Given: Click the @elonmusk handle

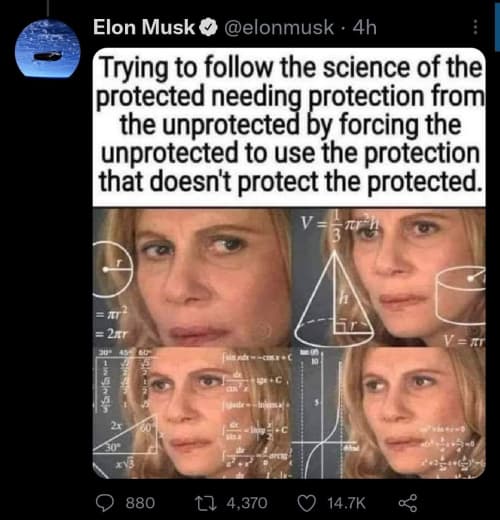Looking at the screenshot, I should 279,27.
